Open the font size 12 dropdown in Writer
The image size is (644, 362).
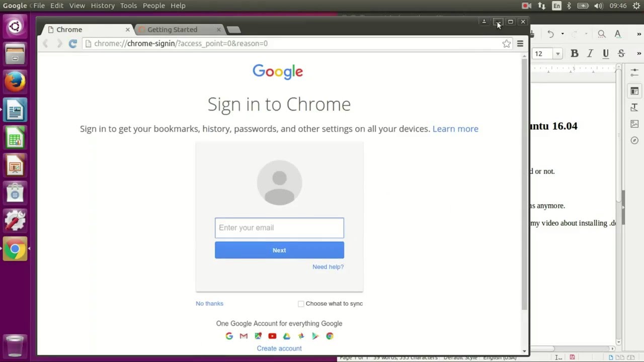(557, 54)
